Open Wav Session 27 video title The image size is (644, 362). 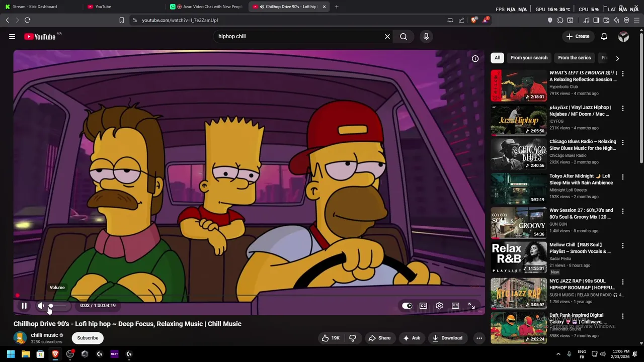pos(581,214)
